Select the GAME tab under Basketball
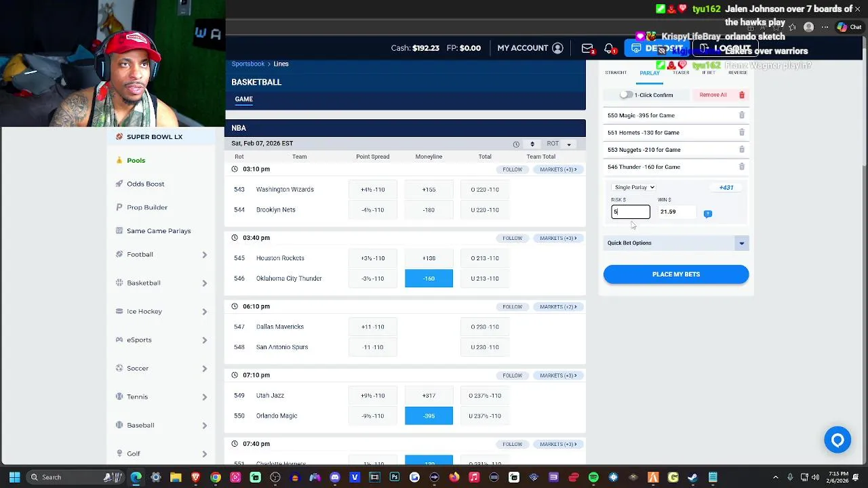 pyautogui.click(x=243, y=99)
